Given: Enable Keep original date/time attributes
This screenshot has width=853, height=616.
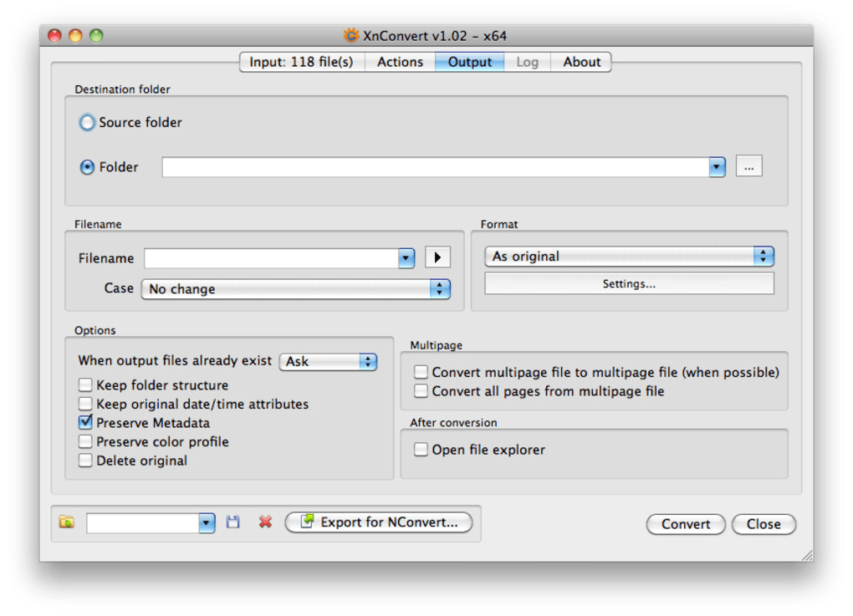Looking at the screenshot, I should tap(85, 404).
